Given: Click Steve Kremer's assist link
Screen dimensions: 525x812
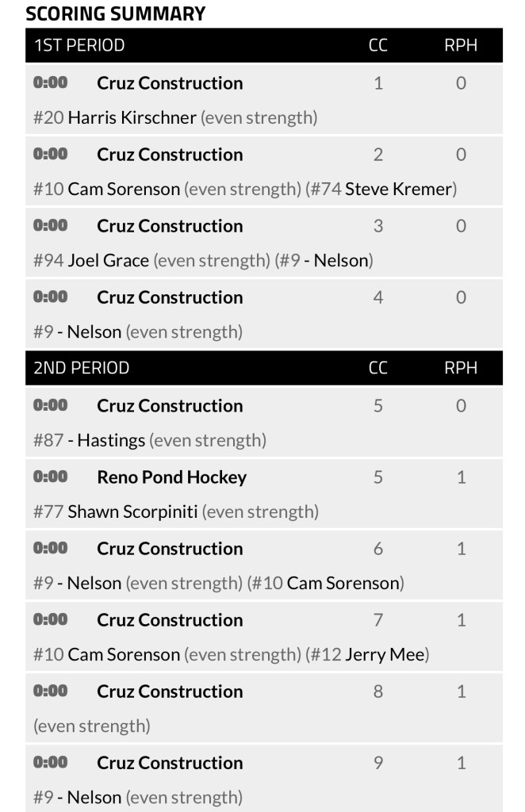Looking at the screenshot, I should (399, 190).
